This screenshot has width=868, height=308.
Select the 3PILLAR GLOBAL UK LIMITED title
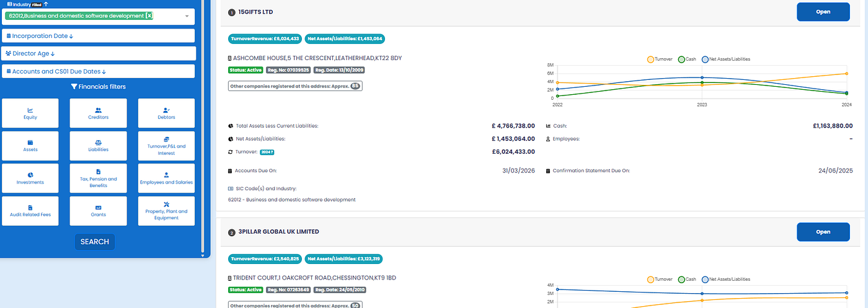(x=279, y=232)
